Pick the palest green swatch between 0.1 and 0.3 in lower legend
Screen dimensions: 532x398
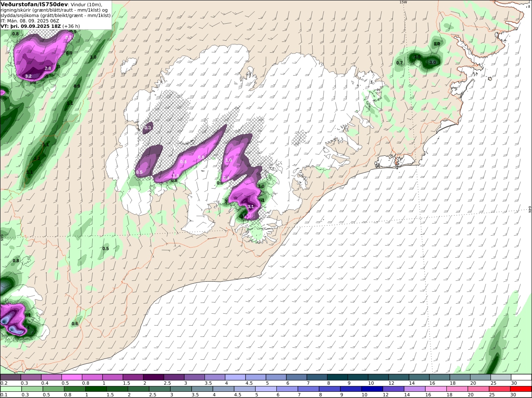pyautogui.click(x=11, y=389)
